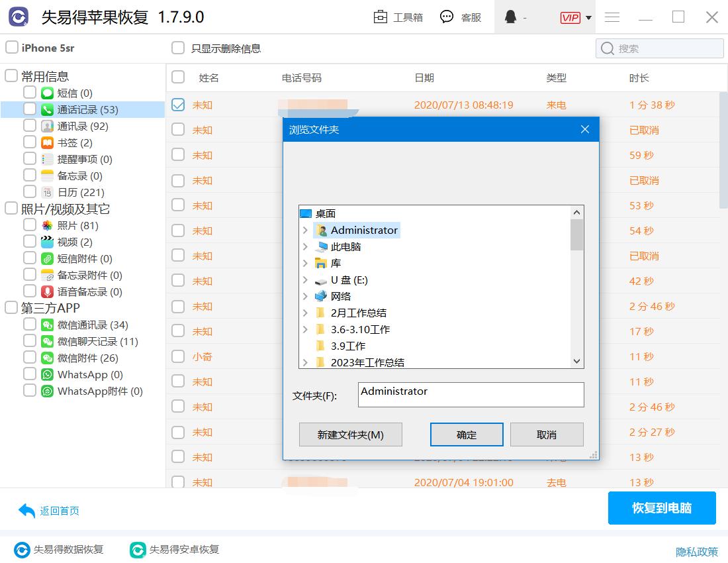Check the iPhone 5sr device checkbox
The width and height of the screenshot is (728, 563).
(11, 48)
